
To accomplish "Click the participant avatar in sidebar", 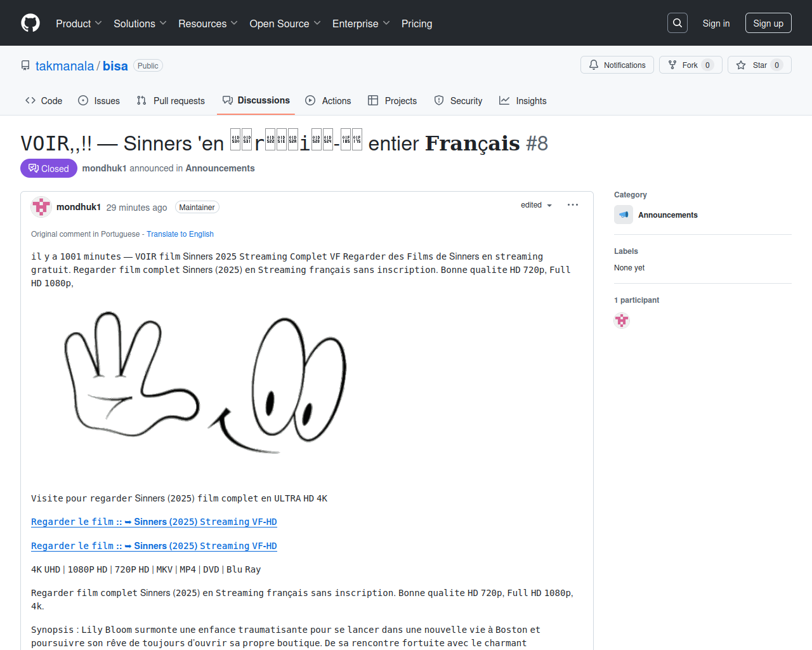I will (x=622, y=321).
